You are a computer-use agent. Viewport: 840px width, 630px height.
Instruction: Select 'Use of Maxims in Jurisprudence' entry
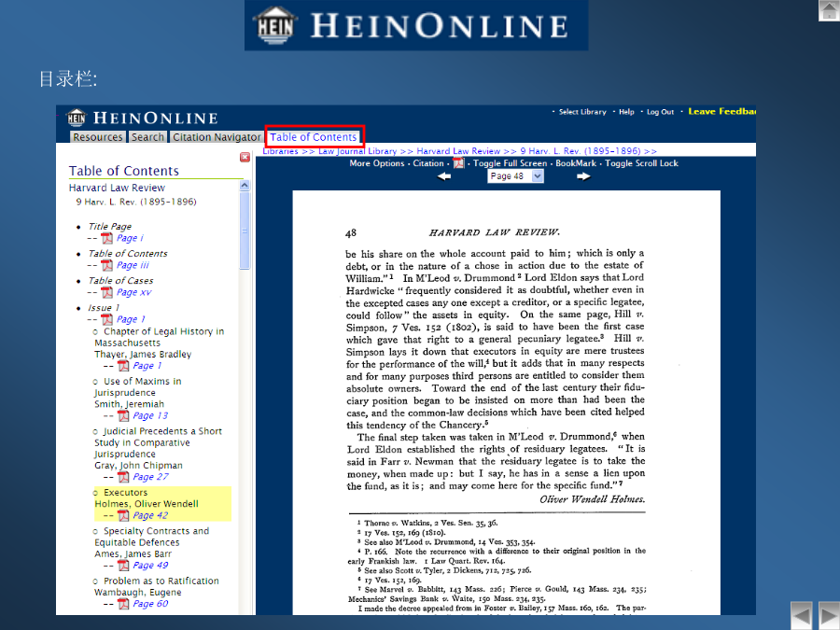[x=138, y=386]
